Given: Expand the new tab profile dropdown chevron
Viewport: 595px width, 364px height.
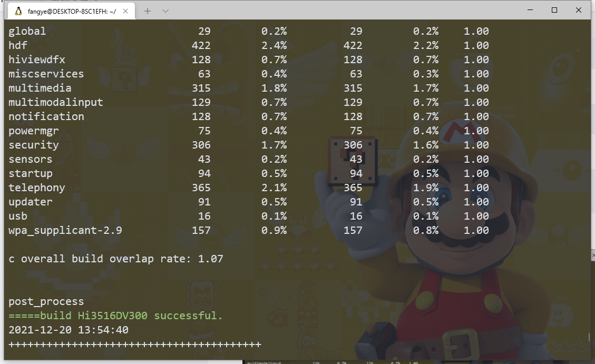Looking at the screenshot, I should (165, 12).
